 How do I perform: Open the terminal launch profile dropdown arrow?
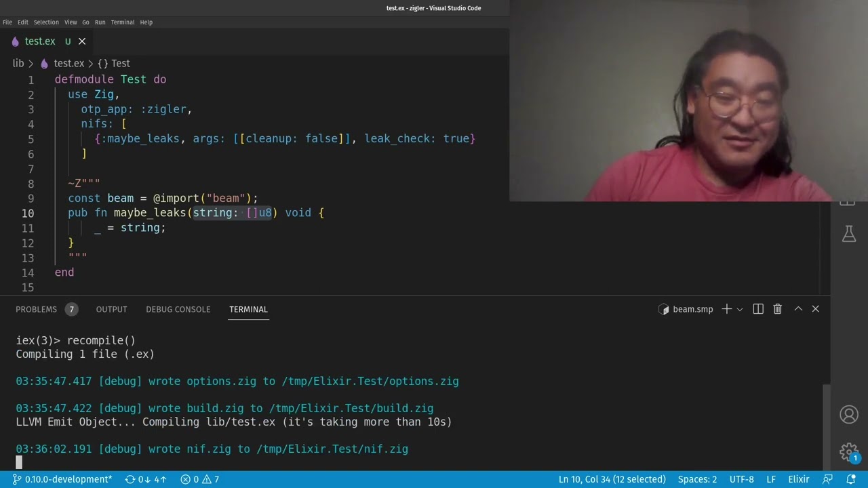tap(740, 309)
